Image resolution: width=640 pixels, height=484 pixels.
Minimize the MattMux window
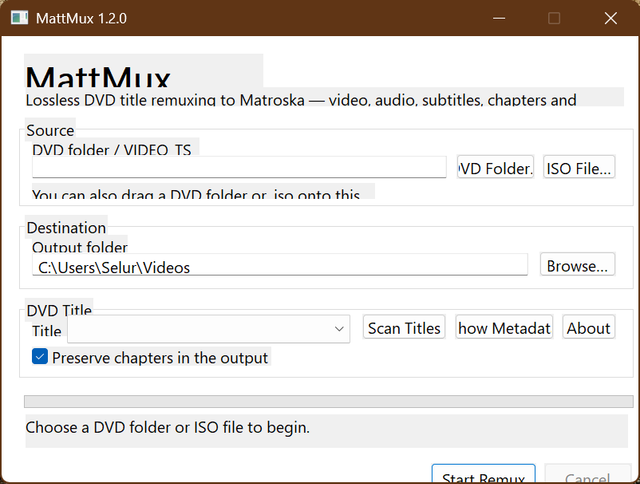pos(499,18)
